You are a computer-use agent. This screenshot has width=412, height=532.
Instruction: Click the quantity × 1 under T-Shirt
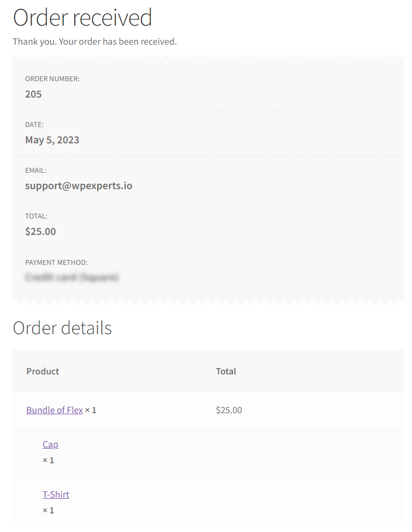coord(48,510)
